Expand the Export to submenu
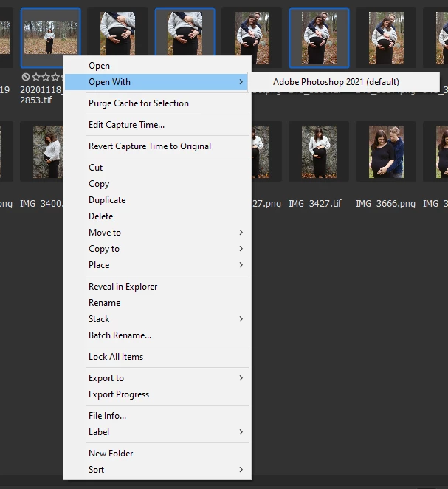 pyautogui.click(x=157, y=378)
